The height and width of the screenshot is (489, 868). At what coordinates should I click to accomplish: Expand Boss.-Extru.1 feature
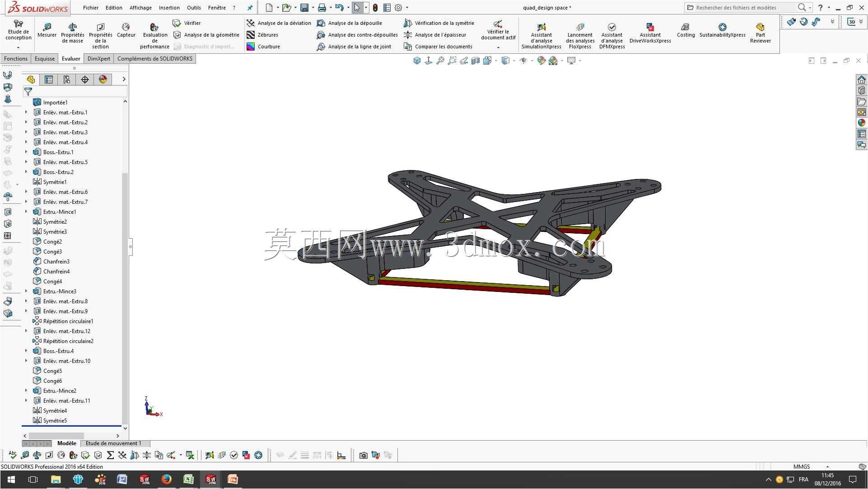[26, 152]
